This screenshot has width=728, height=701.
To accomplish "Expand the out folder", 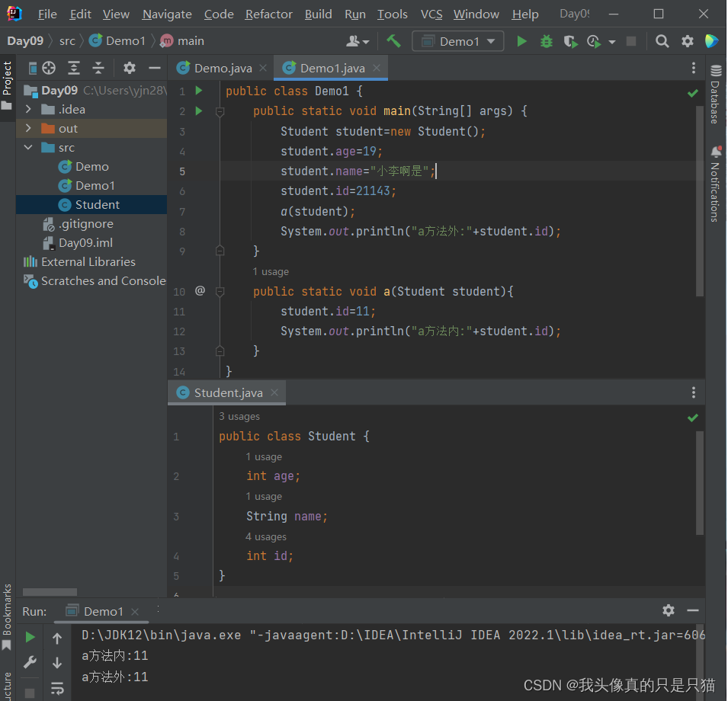I will click(x=28, y=128).
